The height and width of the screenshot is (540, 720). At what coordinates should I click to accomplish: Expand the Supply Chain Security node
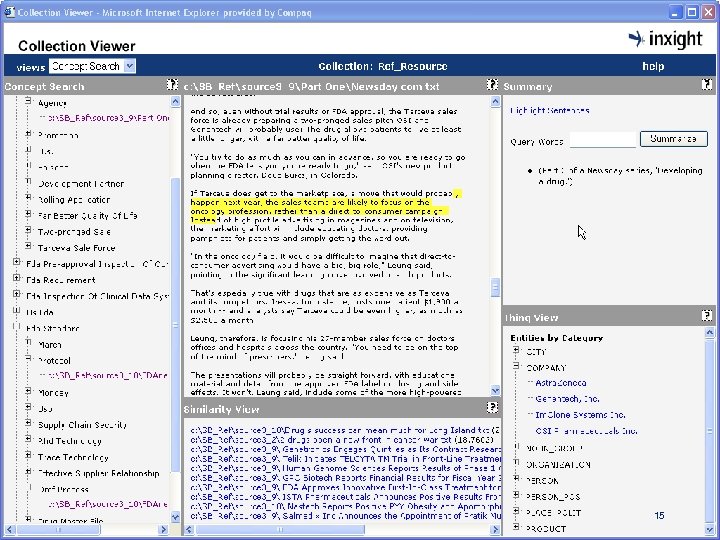(28, 423)
